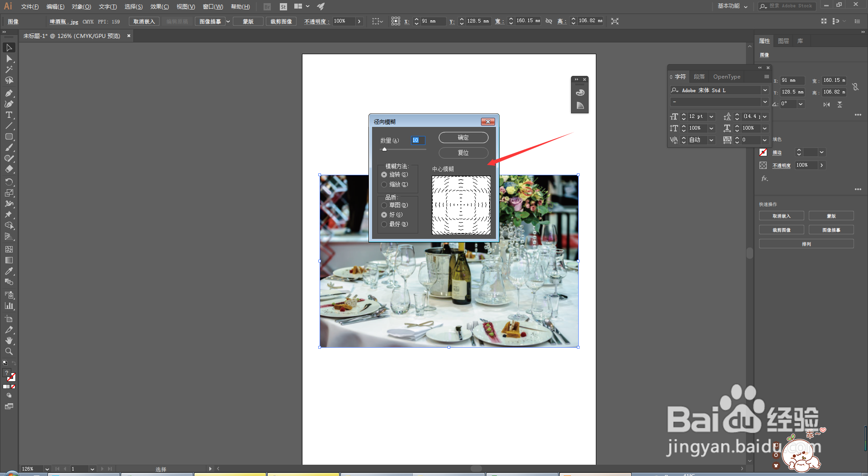Click 复位 in the radial blur dialog

click(x=463, y=153)
